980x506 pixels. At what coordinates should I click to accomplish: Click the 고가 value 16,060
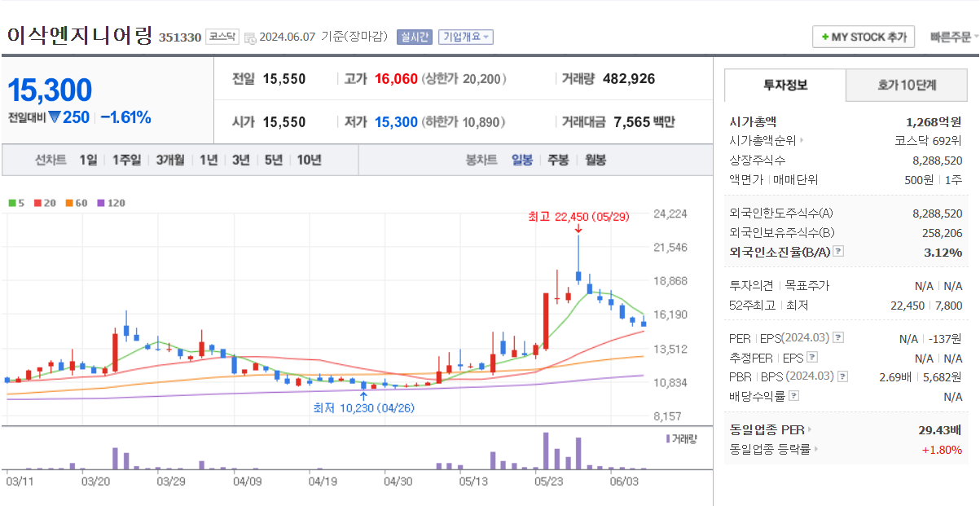tap(396, 79)
